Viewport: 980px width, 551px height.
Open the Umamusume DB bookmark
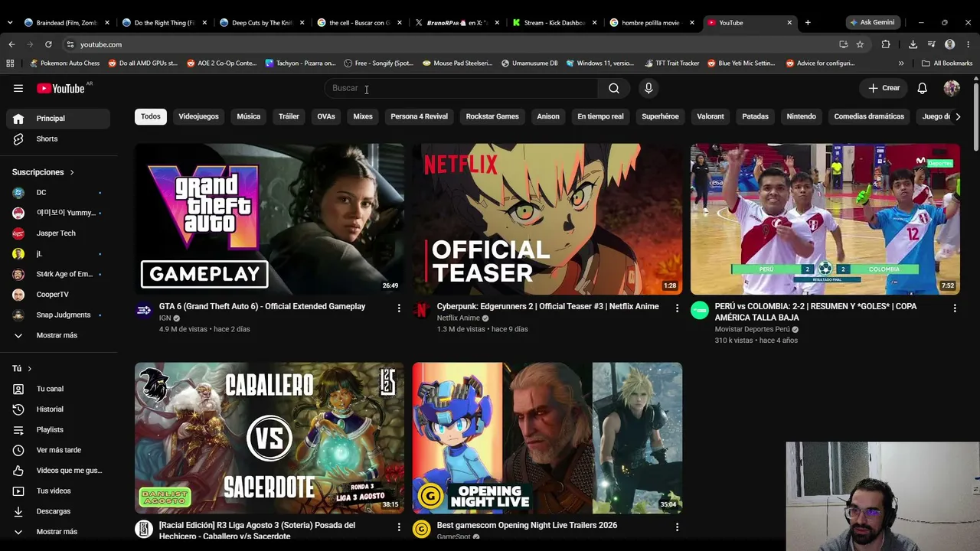[530, 64]
